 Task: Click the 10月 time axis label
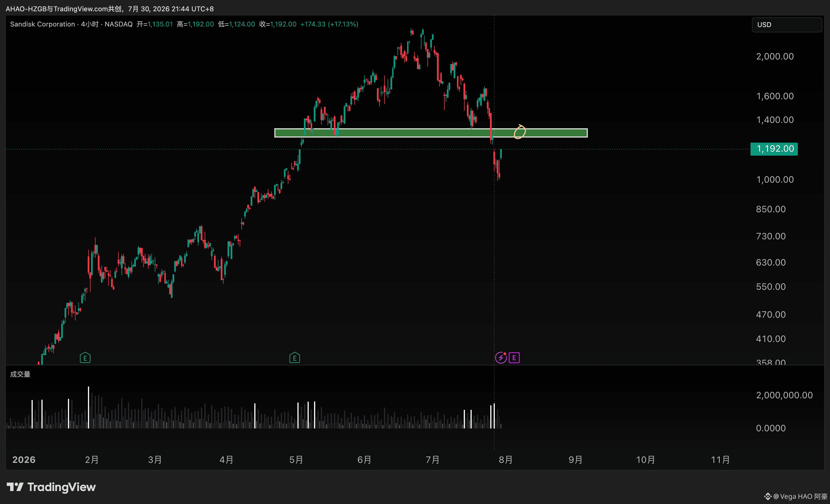point(645,460)
